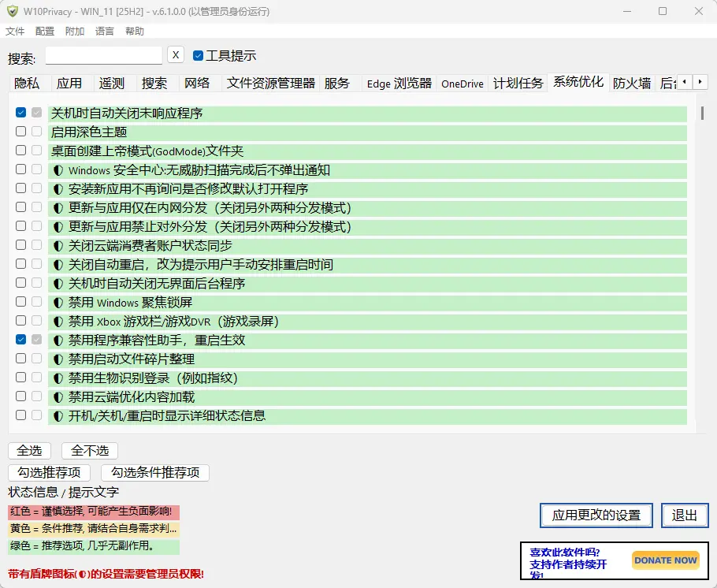
Task: Click the shield icon beside 禁用生物识别登录
Action: 58,378
